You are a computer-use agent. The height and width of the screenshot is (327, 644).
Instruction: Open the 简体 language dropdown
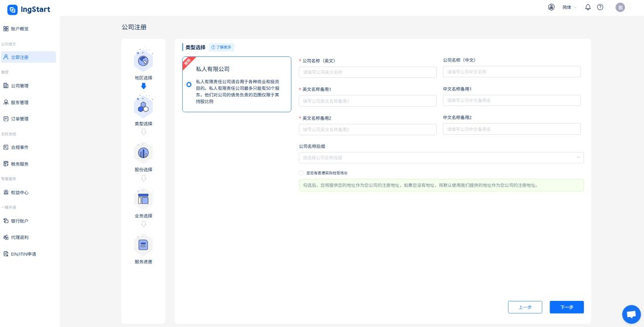(570, 7)
